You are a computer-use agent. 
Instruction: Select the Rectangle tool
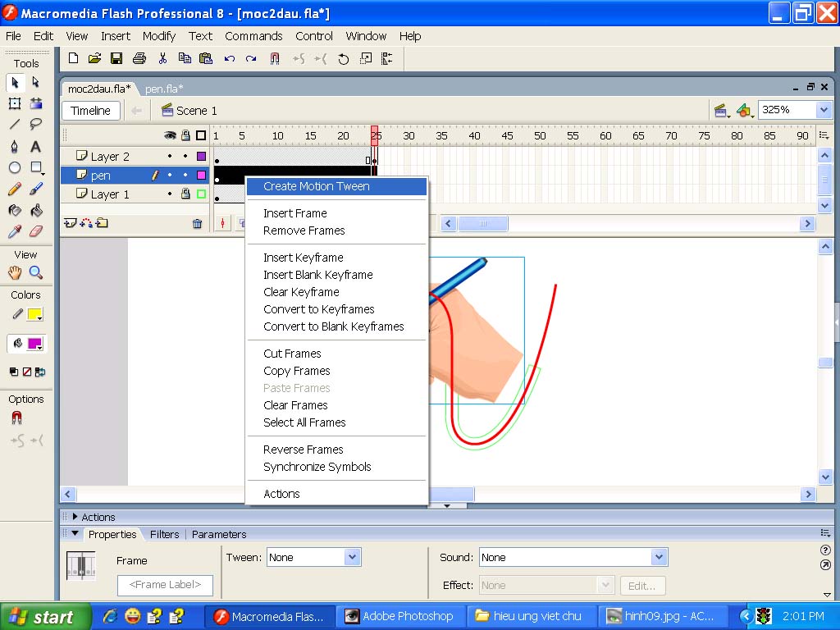pyautogui.click(x=36, y=167)
